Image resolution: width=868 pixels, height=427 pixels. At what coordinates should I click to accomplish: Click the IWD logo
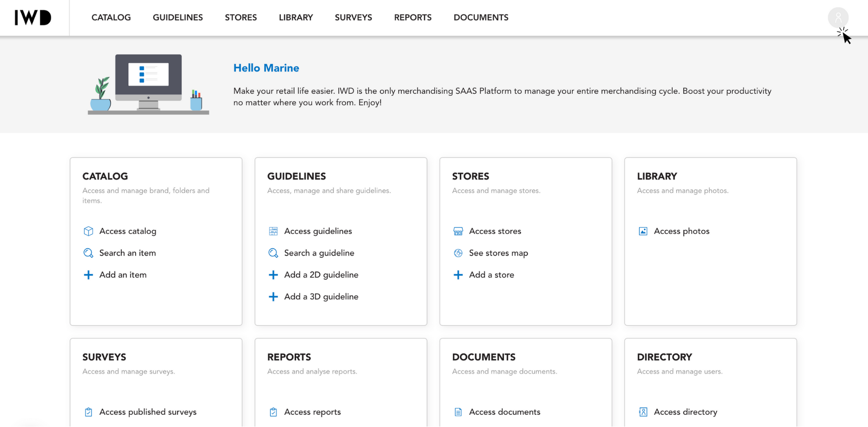click(x=33, y=18)
